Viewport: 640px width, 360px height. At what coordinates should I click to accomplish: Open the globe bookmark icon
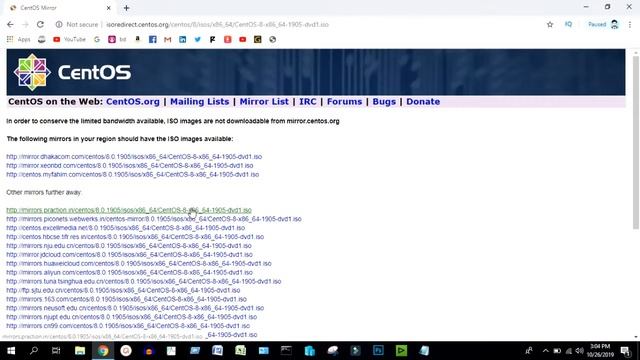(273, 40)
